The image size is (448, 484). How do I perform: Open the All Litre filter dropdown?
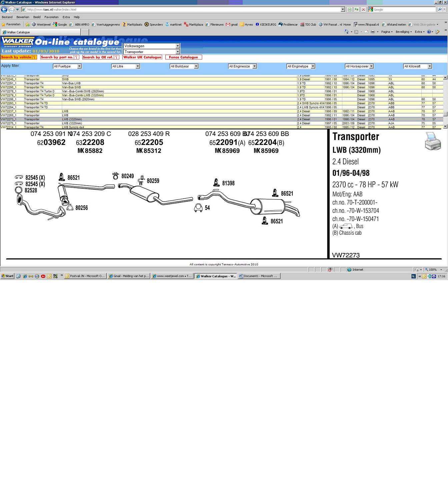click(126, 66)
